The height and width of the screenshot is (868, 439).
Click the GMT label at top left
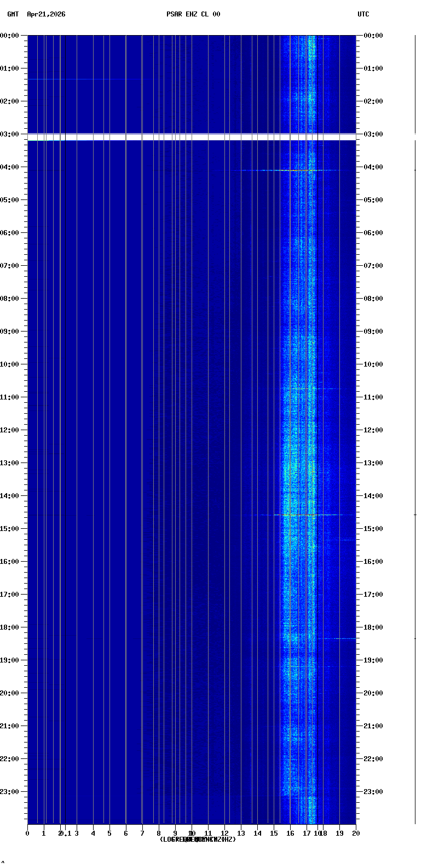[13, 14]
